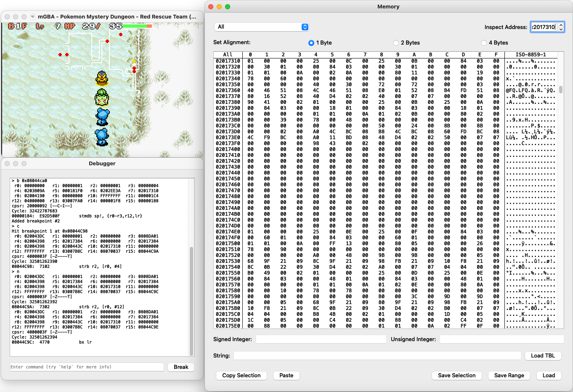This screenshot has width=573, height=392.
Task: Open the All memory region dropdown
Action: point(262,27)
